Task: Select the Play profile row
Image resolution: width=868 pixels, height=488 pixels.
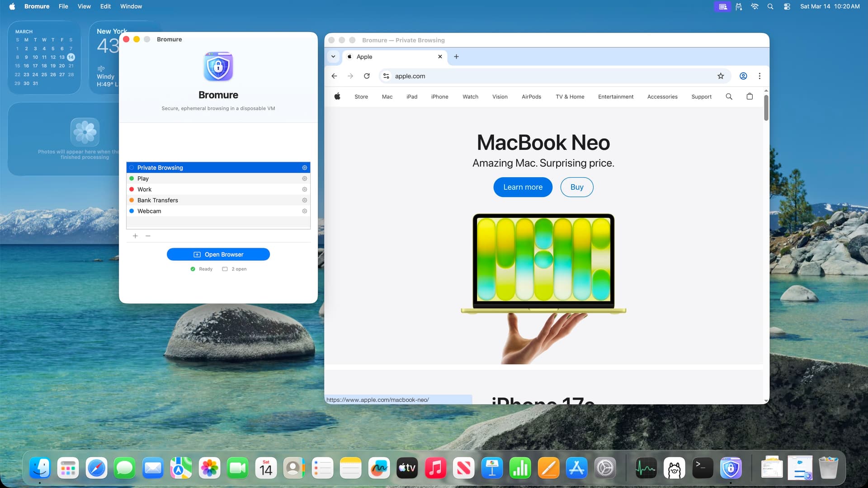Action: pos(217,178)
